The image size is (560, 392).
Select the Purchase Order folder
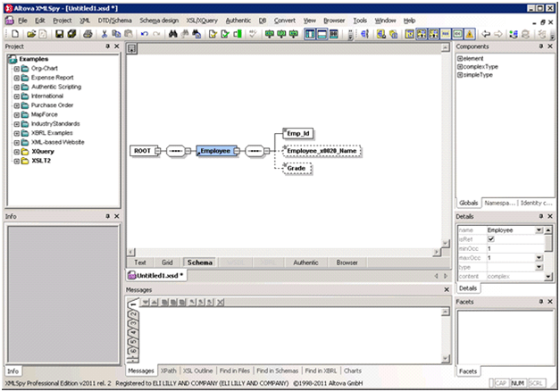(x=52, y=105)
